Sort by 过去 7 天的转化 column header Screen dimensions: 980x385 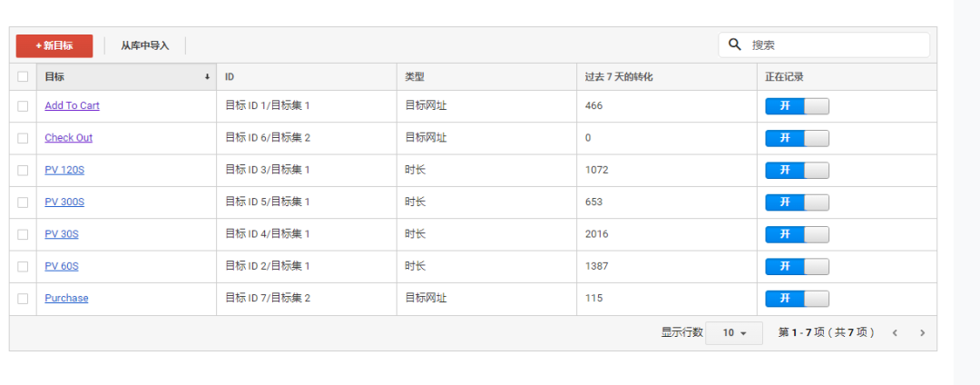point(619,77)
